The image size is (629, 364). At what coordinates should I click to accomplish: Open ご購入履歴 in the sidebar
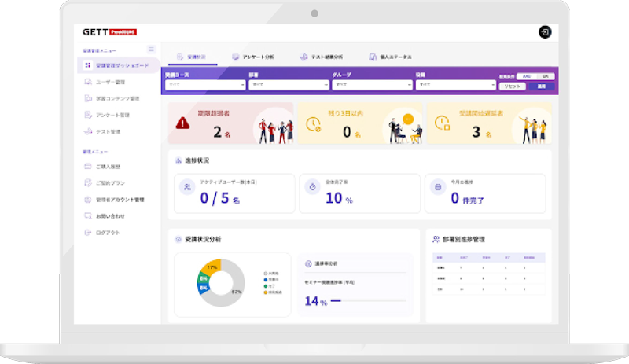coord(109,167)
